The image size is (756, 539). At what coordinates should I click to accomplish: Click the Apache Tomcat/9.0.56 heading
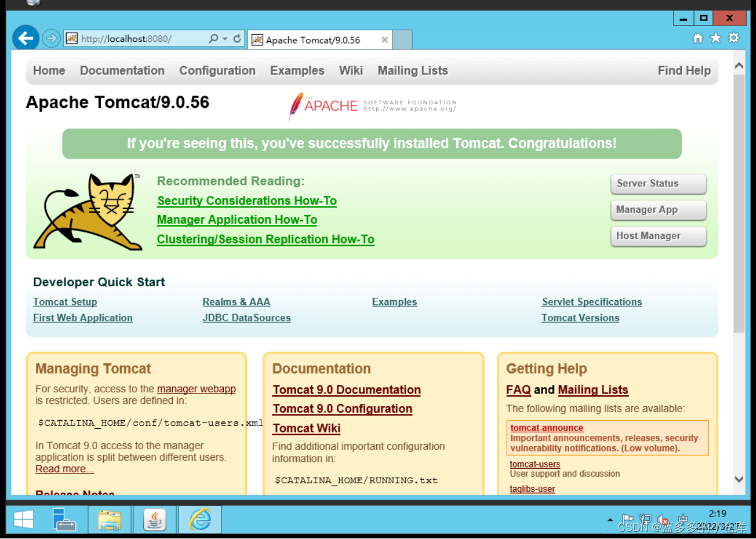(117, 102)
